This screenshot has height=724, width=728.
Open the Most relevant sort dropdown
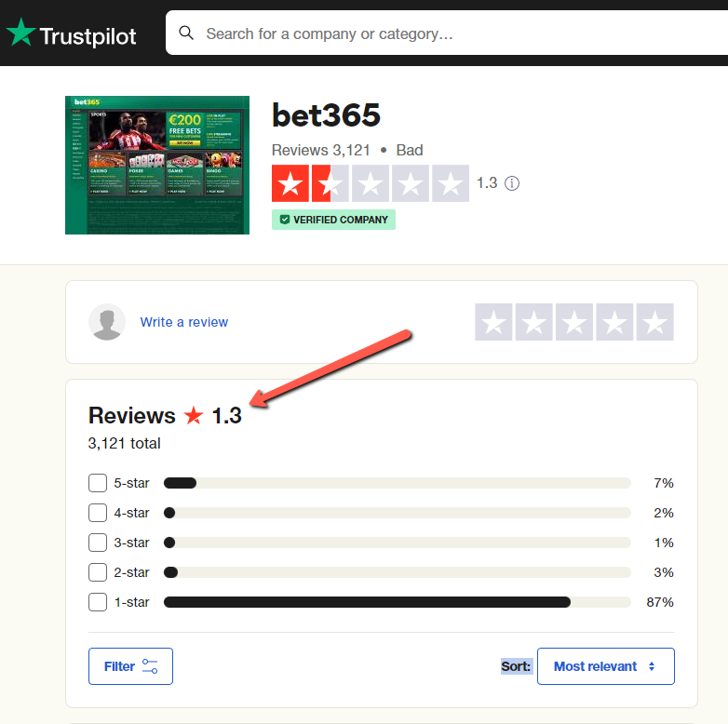[606, 666]
